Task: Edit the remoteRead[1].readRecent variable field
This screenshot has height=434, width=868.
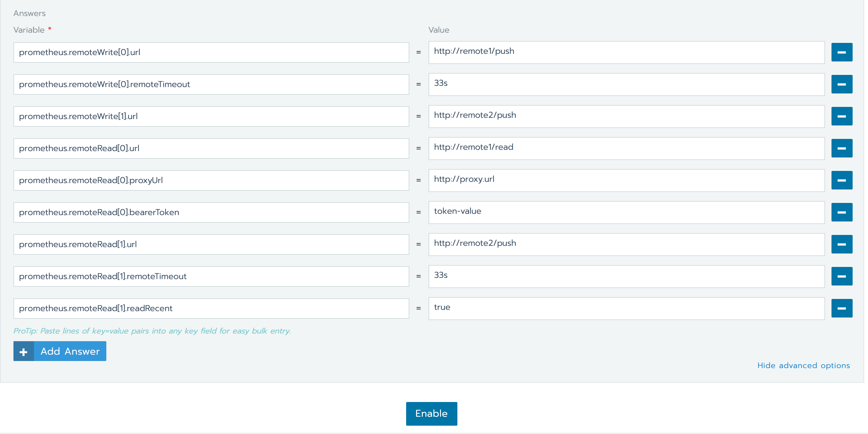Action: point(211,308)
